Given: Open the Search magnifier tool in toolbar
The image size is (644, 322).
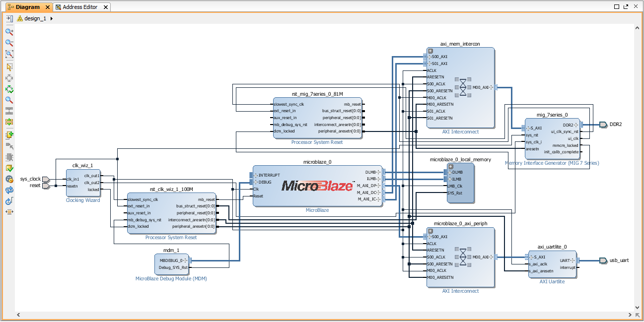Looking at the screenshot, I should click(9, 100).
